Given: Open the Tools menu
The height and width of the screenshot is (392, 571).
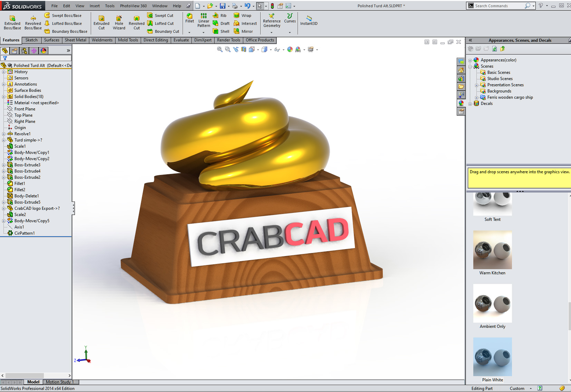Looking at the screenshot, I should tap(110, 6).
